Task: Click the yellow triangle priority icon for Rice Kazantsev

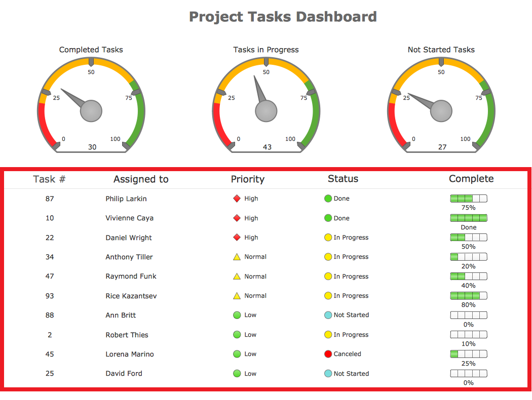Action: [237, 296]
